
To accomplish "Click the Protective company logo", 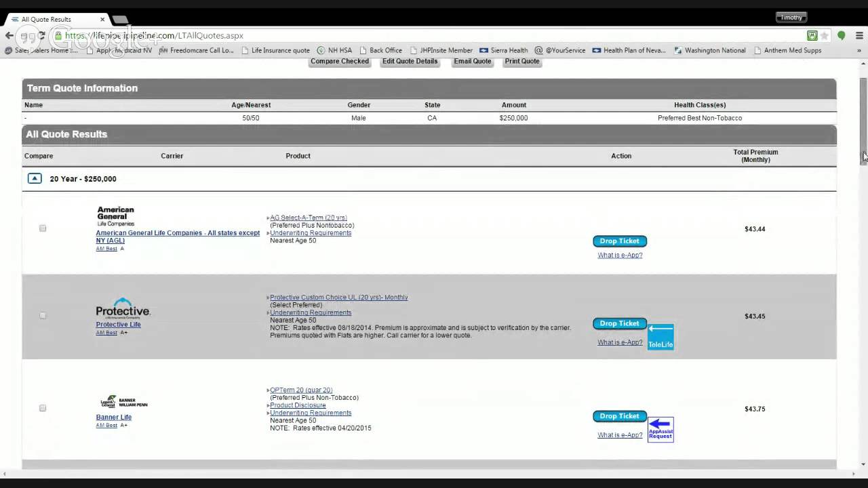I will (x=123, y=308).
